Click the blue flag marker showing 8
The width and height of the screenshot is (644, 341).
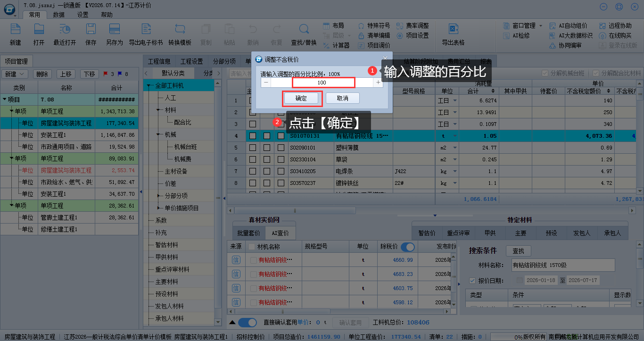[x=120, y=74]
